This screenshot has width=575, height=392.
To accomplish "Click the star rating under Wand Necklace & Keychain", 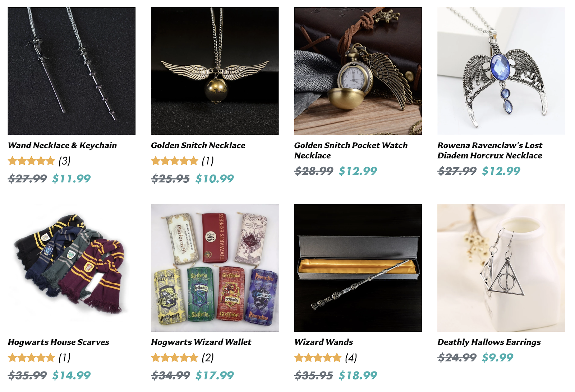I will click(32, 161).
